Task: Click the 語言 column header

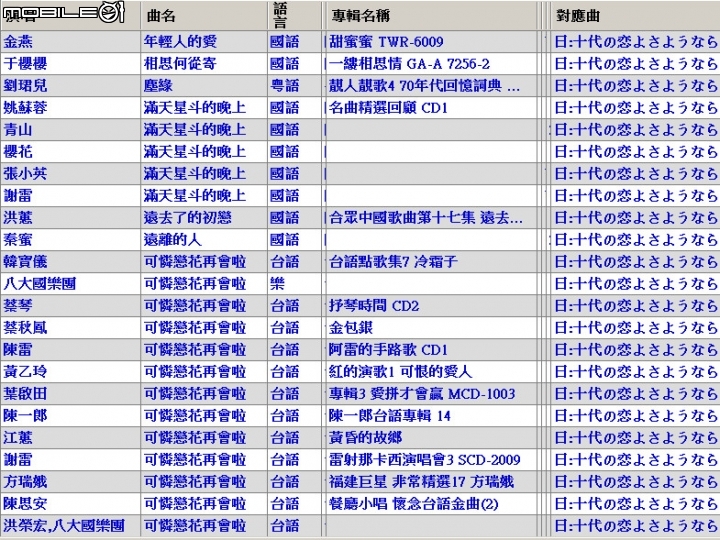Action: (x=294, y=16)
